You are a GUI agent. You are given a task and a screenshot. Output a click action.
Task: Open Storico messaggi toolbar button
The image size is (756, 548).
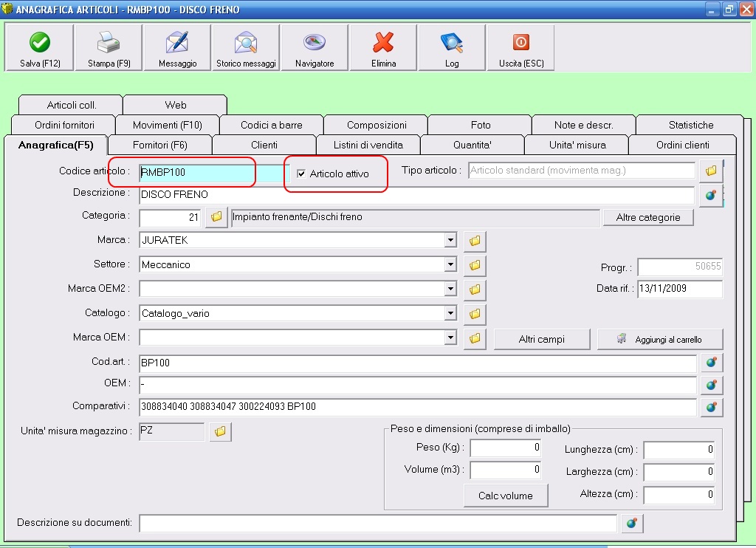(x=246, y=48)
